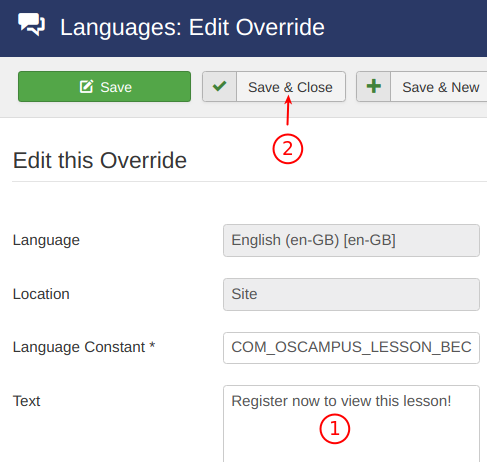Click the pencil edit icon on Save
This screenshot has width=487, height=463.
click(87, 87)
